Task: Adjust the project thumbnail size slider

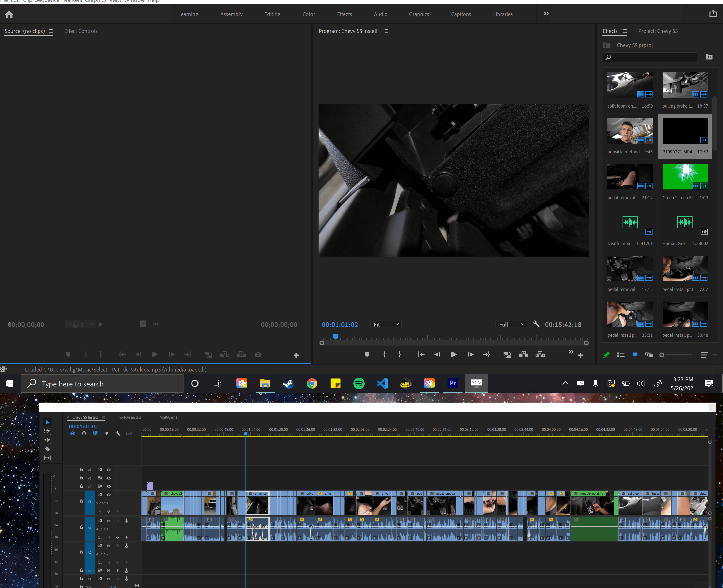Action: pos(662,355)
